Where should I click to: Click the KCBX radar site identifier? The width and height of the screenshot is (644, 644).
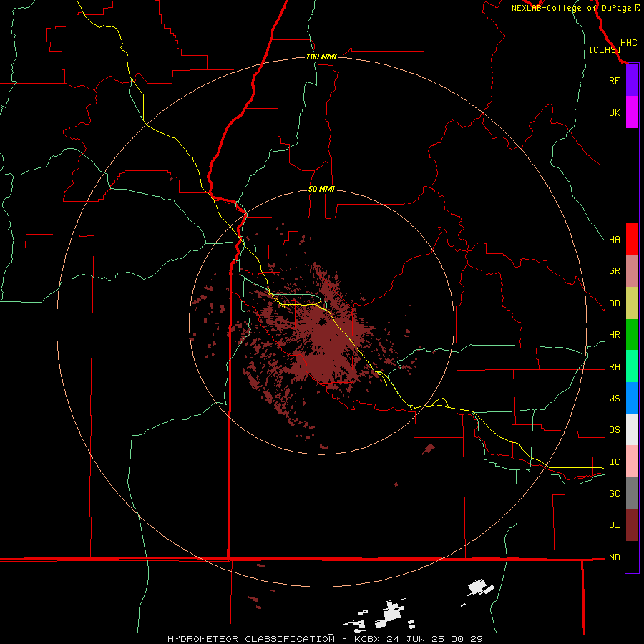click(x=369, y=639)
